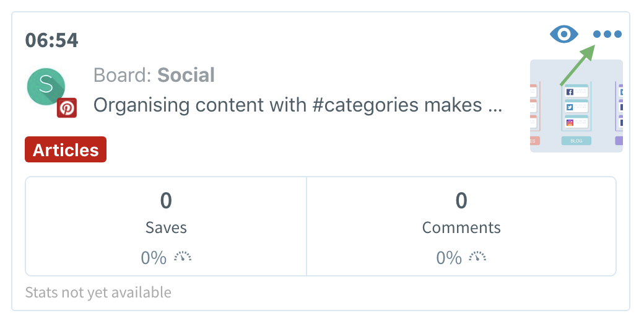Click the Saves gauge icon
The image size is (644, 326).
(x=183, y=257)
